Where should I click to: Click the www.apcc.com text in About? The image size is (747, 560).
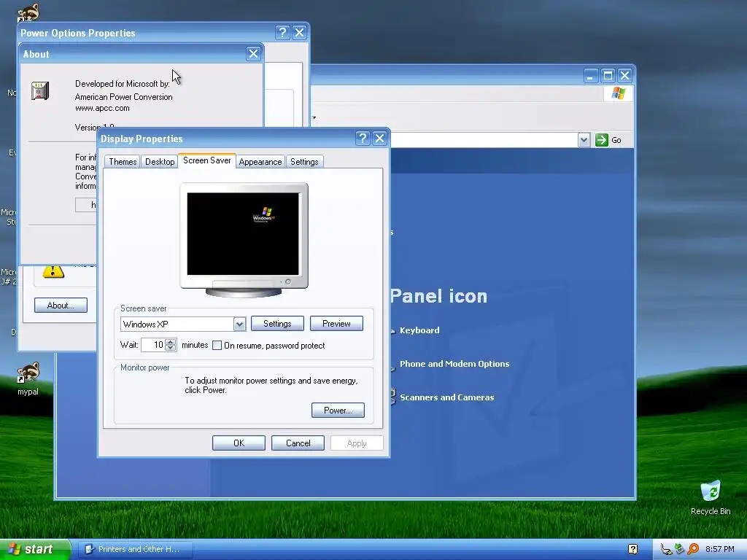(102, 108)
